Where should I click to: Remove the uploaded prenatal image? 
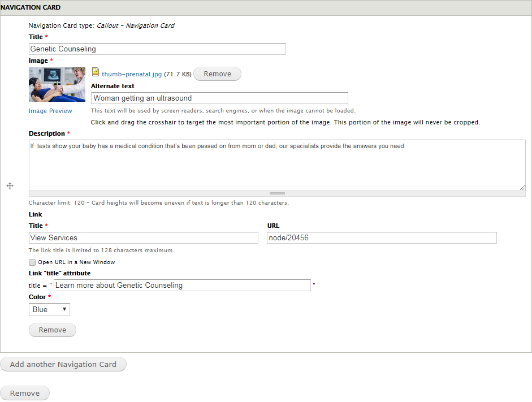pos(218,74)
